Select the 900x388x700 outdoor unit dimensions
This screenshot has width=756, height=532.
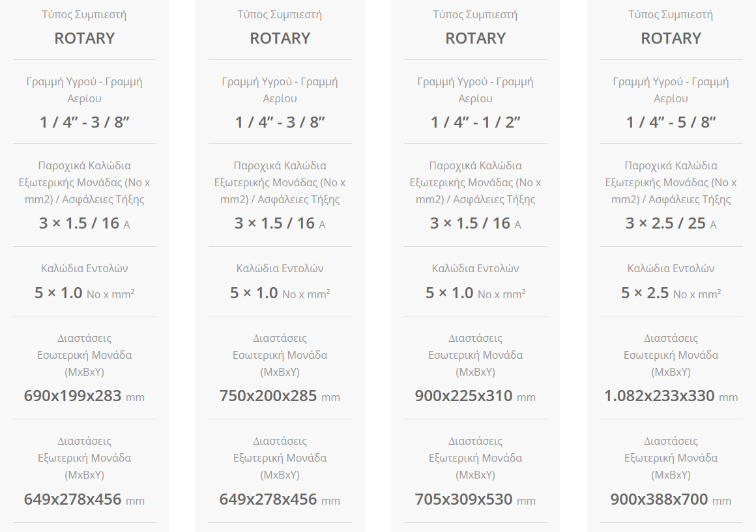(659, 499)
